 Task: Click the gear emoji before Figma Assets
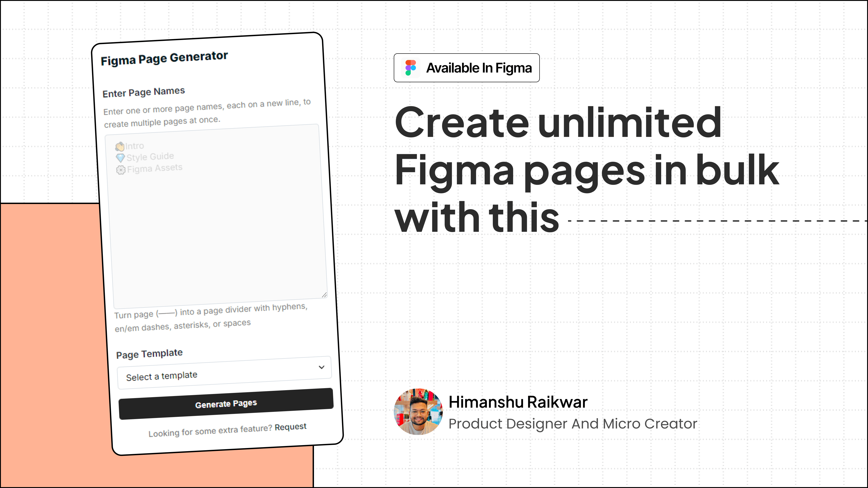(121, 170)
